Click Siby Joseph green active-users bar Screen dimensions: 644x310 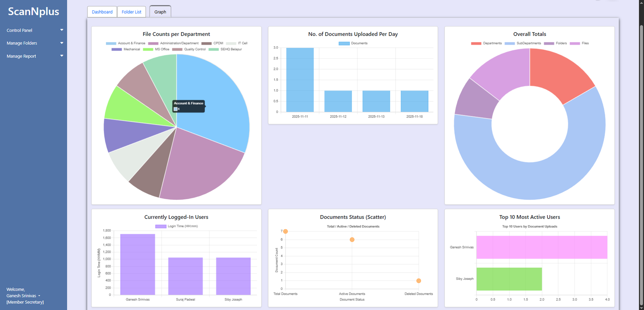[x=509, y=279]
